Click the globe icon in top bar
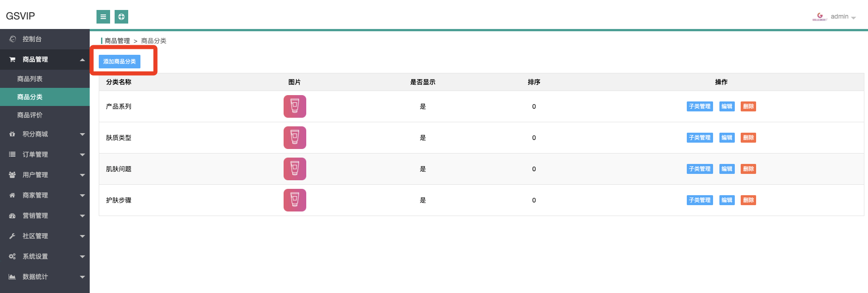 pos(121,17)
